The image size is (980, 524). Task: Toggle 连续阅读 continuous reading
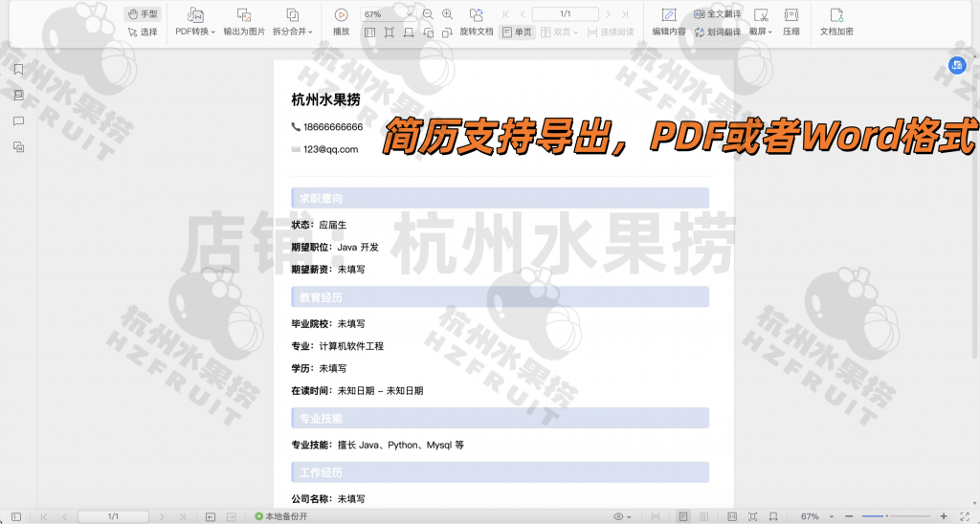tap(611, 32)
